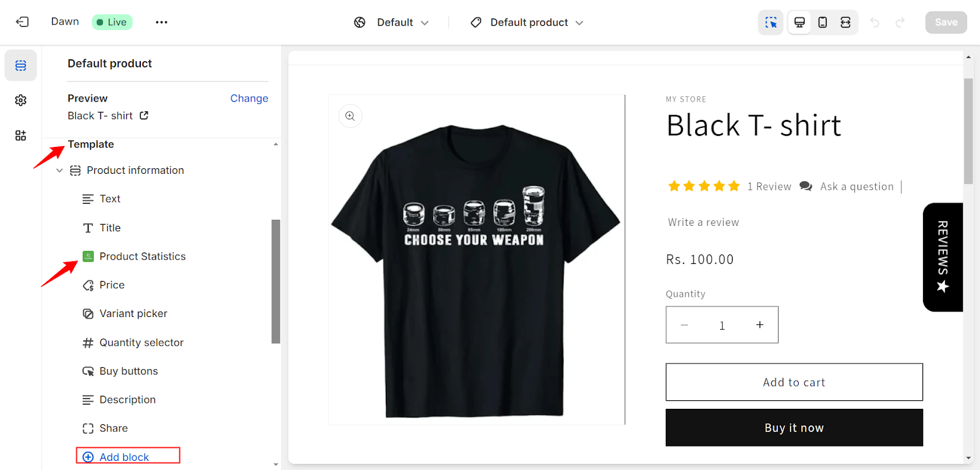Toggle the element inspector tool

point(771,23)
